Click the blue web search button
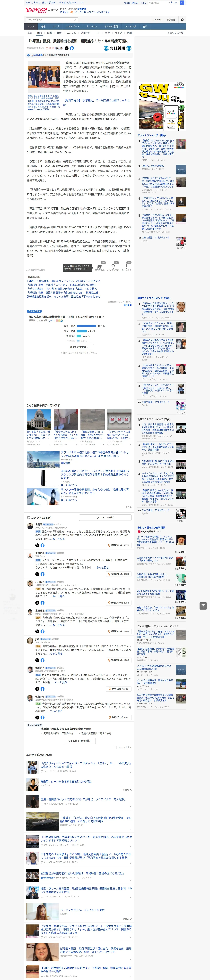This screenshot has width=210, height=980. 182,3
